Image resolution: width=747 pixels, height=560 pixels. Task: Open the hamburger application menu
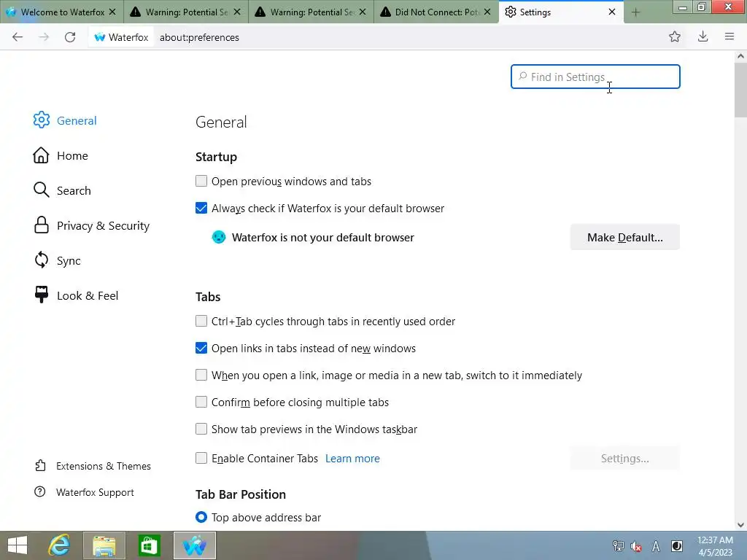pos(729,36)
